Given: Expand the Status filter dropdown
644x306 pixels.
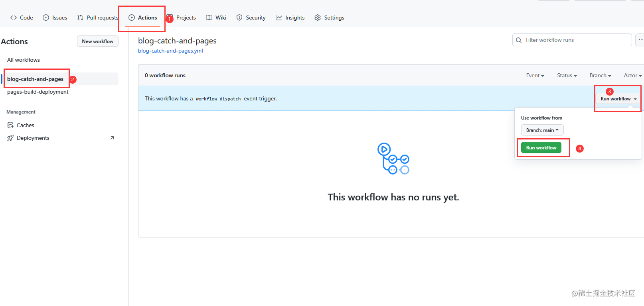Looking at the screenshot, I should (x=567, y=75).
